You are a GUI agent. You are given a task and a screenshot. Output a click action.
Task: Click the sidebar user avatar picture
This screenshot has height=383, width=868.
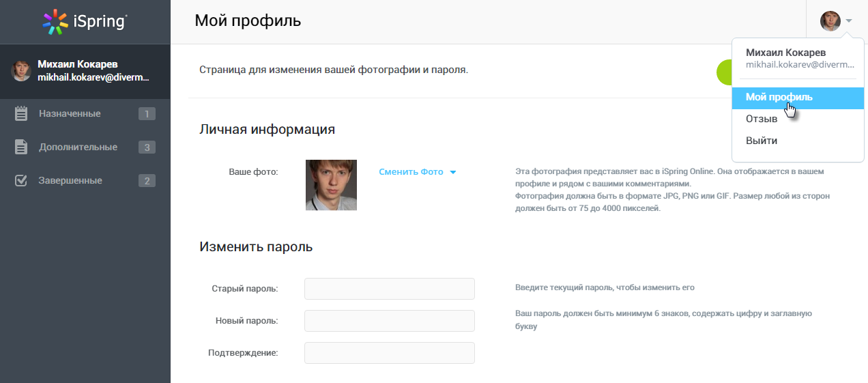point(22,70)
